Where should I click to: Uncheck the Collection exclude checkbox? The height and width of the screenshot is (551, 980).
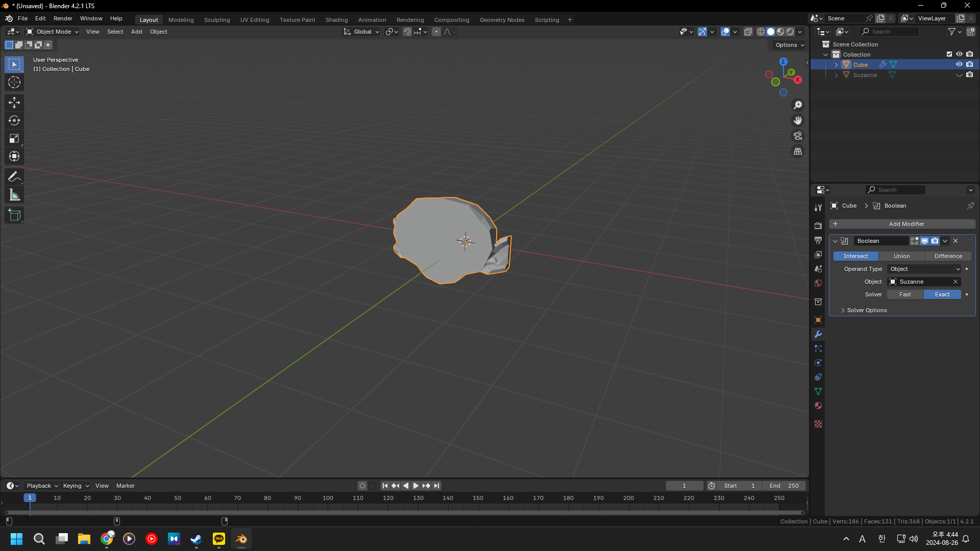949,54
